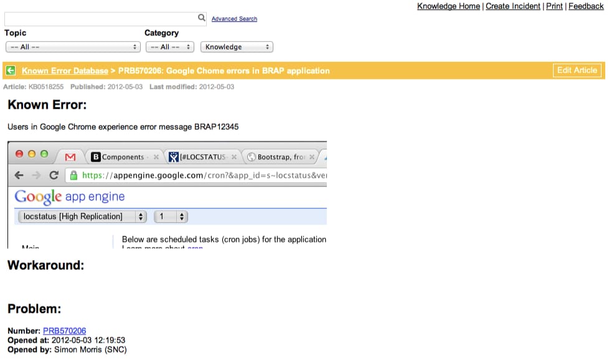Click the Known Error heading

47,105
